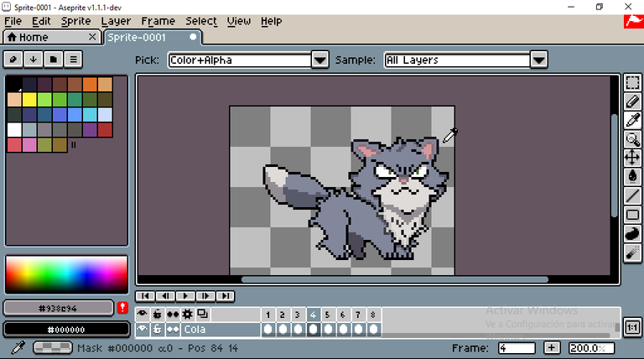
Task: Toggle continuous mode on Cola layer
Action: point(173,330)
